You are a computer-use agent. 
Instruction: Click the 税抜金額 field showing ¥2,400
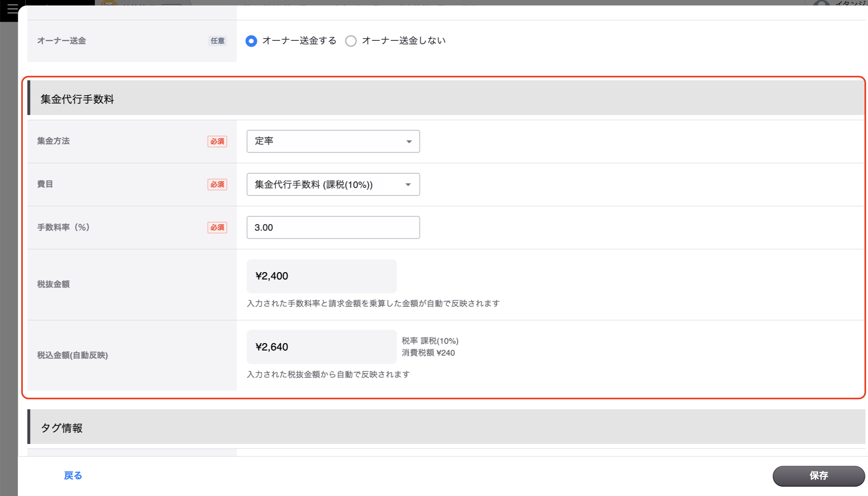(321, 276)
